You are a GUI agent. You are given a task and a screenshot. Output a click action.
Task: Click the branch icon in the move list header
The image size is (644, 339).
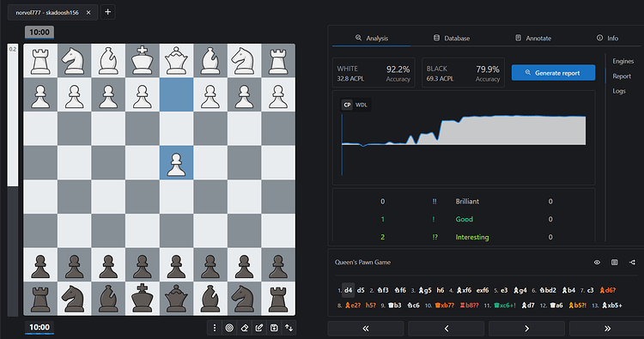[632, 263]
